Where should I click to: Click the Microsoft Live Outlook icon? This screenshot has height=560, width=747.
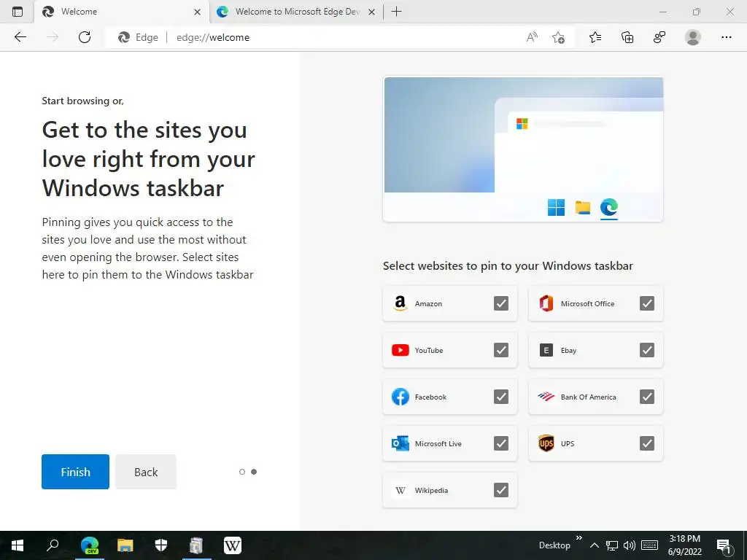tap(400, 443)
